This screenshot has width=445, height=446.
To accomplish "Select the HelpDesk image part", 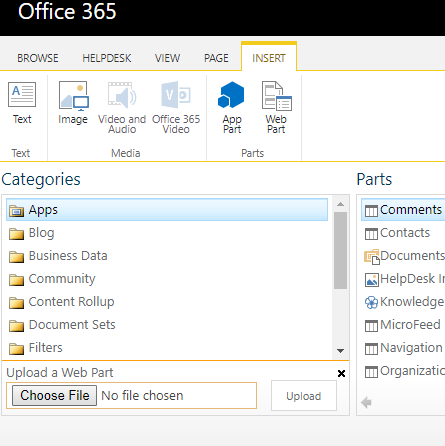I will [403, 279].
